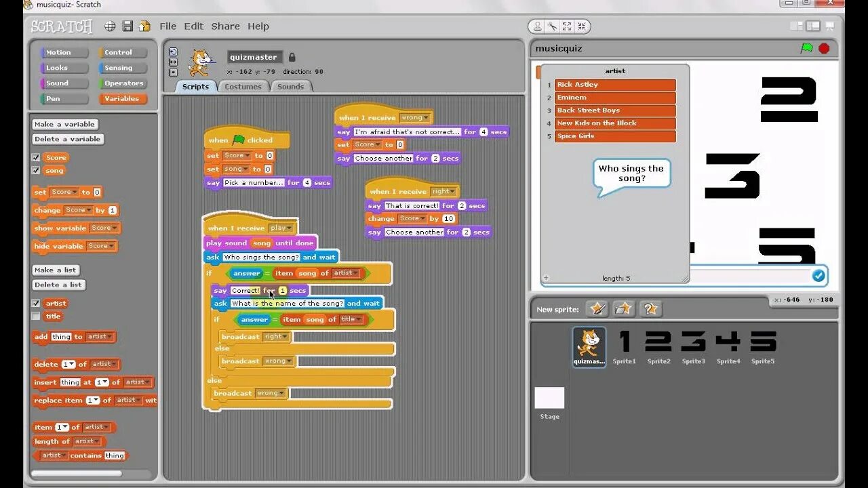Select the shrink sprite tool

pos(582,26)
